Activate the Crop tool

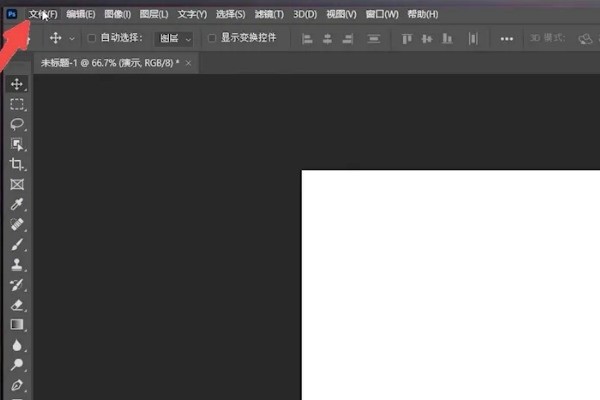[17, 164]
